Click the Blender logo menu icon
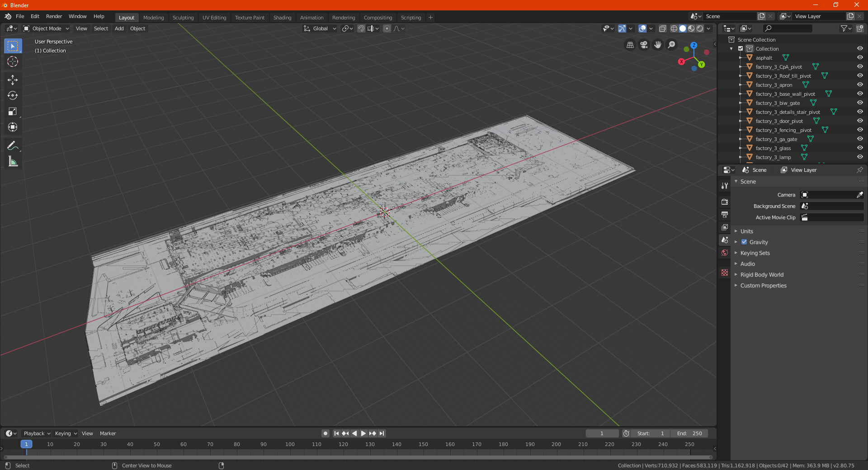 8,17
